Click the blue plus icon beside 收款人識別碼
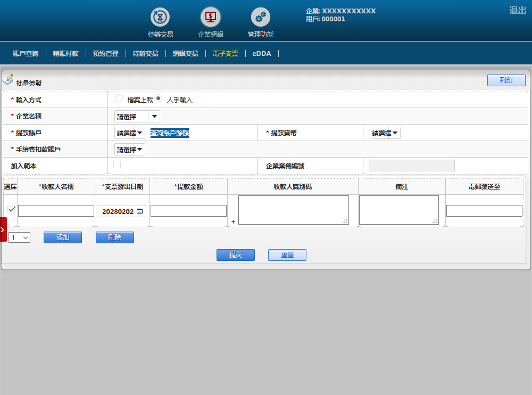The width and height of the screenshot is (532, 395). click(x=233, y=221)
